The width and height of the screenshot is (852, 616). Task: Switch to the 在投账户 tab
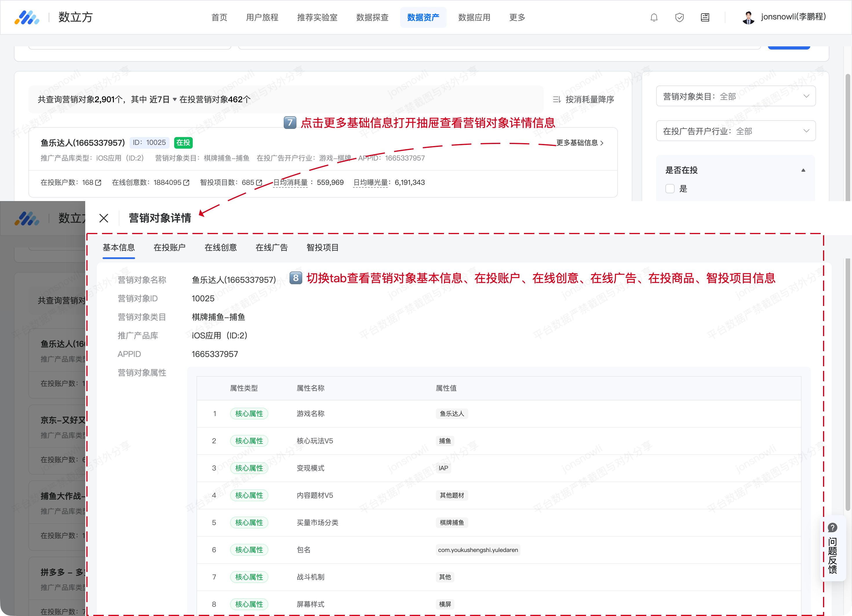(170, 247)
